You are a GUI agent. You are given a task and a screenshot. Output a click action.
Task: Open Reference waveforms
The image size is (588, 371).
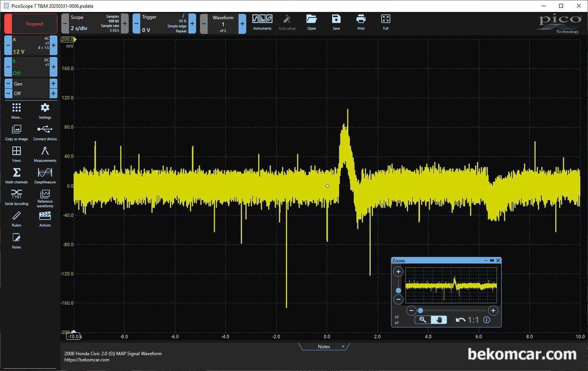click(45, 198)
